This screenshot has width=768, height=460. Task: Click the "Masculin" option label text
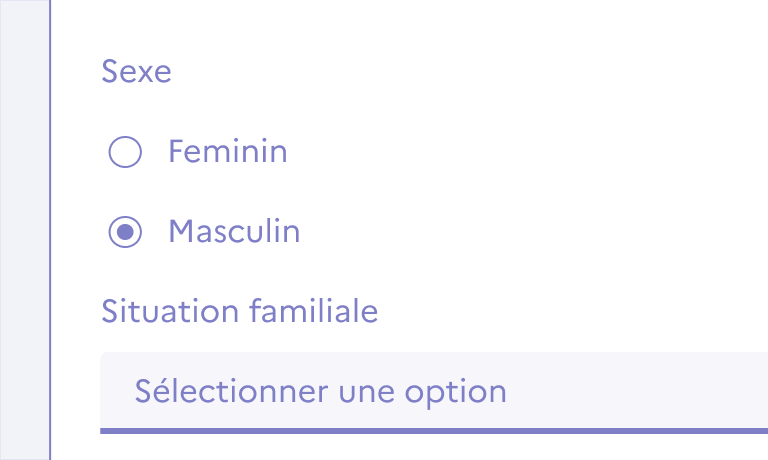point(234,232)
